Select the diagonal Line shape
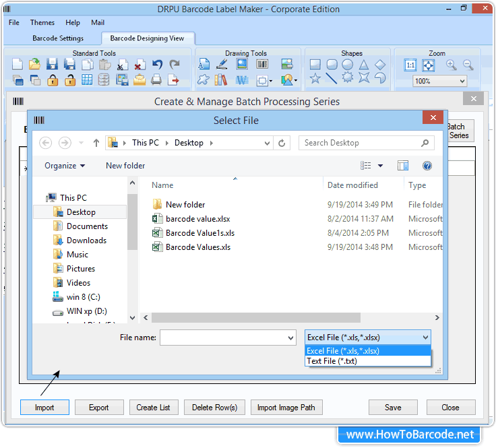Viewport: 496px width, 448px height. pos(331,78)
